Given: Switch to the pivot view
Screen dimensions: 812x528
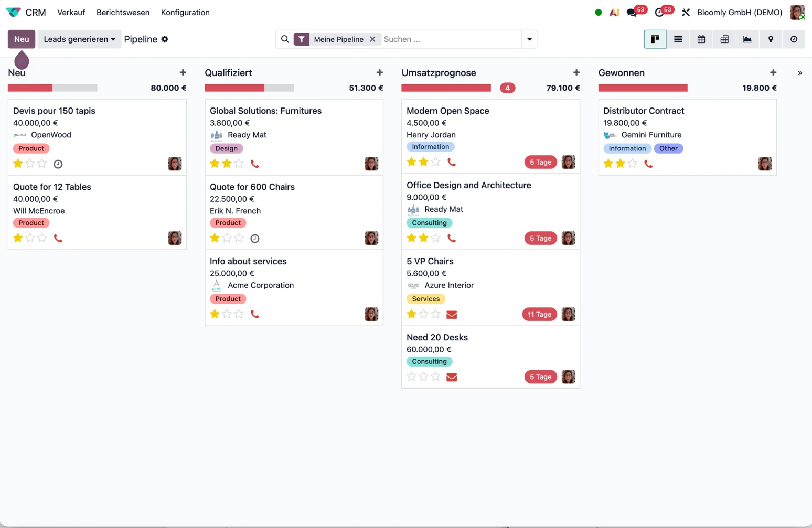Looking at the screenshot, I should coord(724,39).
